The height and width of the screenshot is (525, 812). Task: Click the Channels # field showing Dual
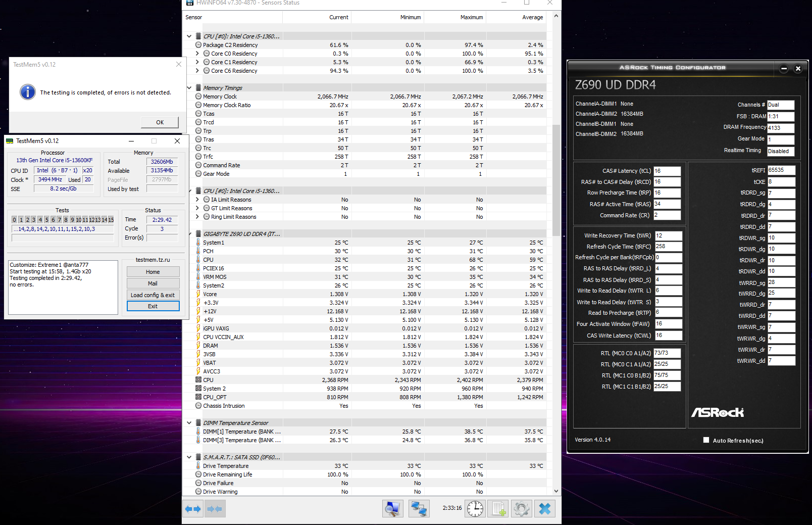point(781,105)
